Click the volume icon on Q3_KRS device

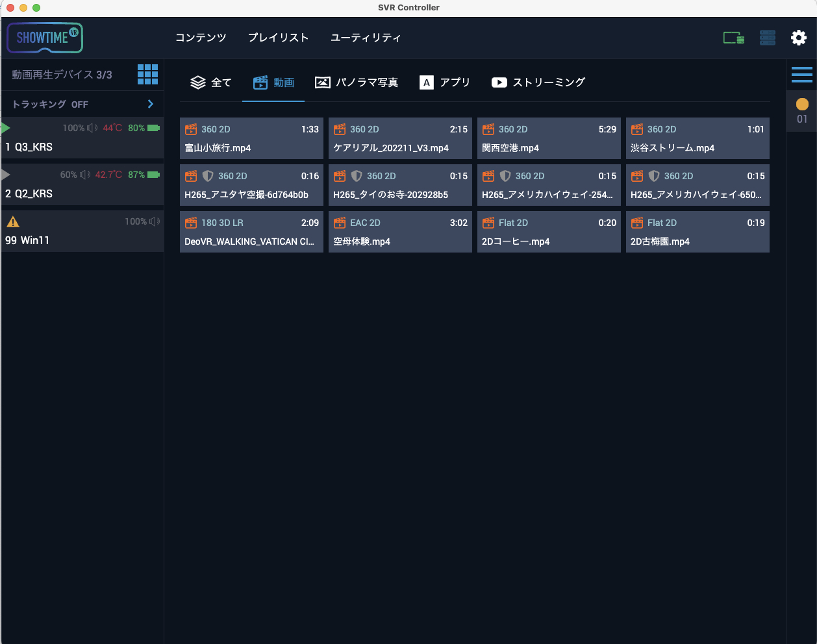tap(92, 128)
